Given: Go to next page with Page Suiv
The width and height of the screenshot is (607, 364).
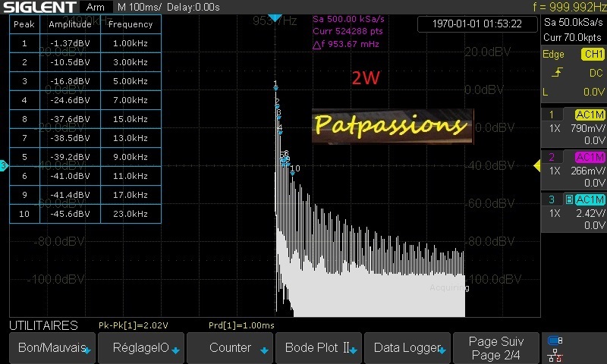Looking at the screenshot, I should 496,348.
